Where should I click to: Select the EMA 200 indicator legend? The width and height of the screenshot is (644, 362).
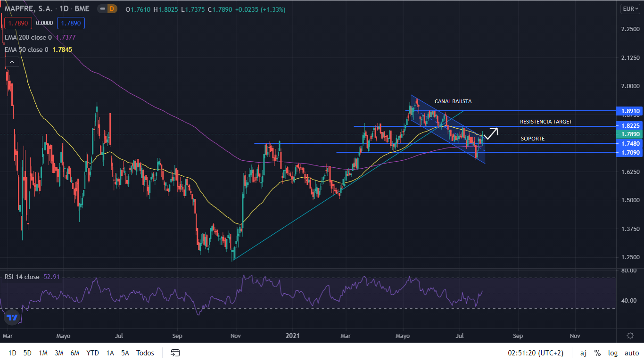pos(28,37)
